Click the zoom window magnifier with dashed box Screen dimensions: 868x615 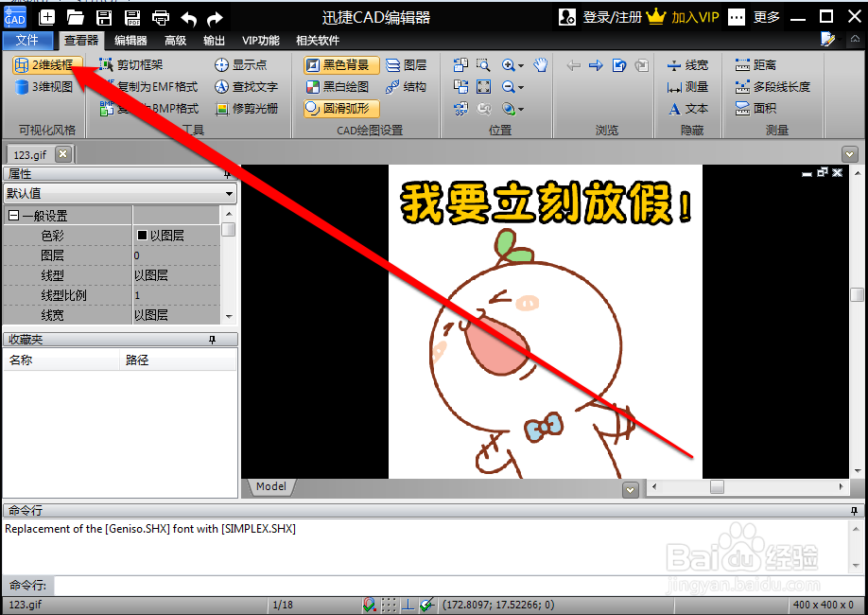tap(483, 65)
